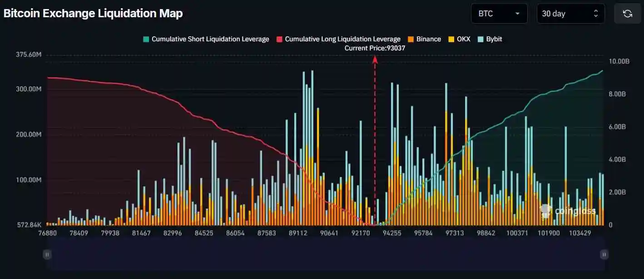The image size is (644, 279).
Task: Click the Current Price:93037 label
Action: 374,48
